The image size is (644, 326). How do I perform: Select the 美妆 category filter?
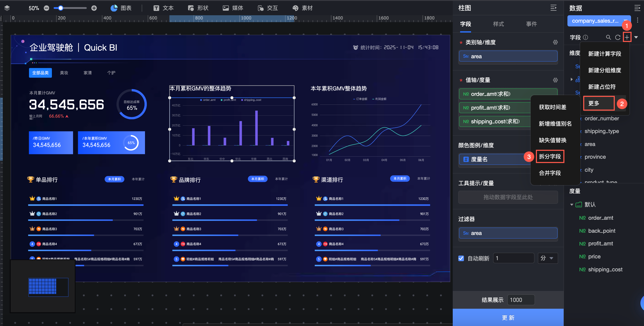(x=64, y=73)
